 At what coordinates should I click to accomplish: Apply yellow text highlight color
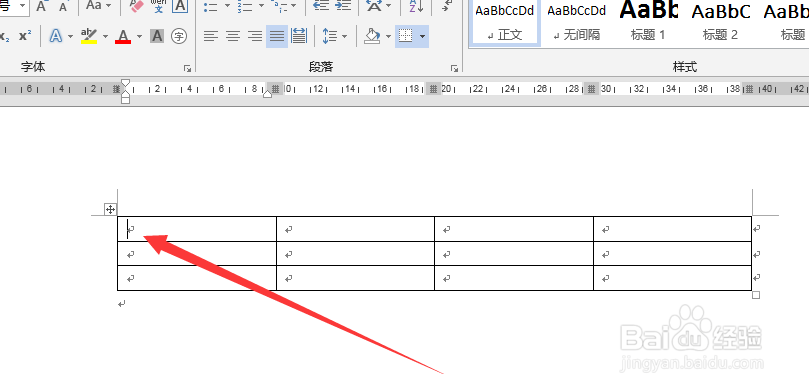[x=89, y=36]
